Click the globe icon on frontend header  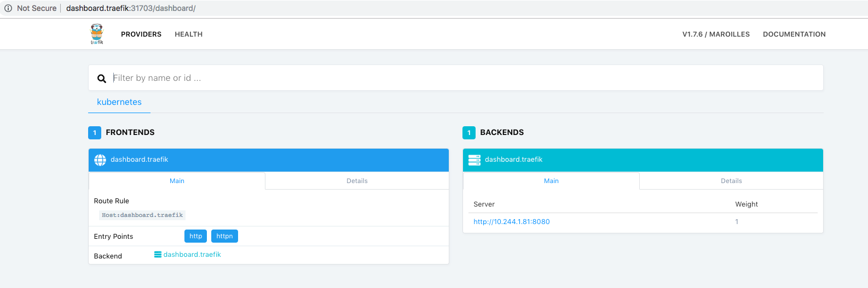(x=100, y=160)
